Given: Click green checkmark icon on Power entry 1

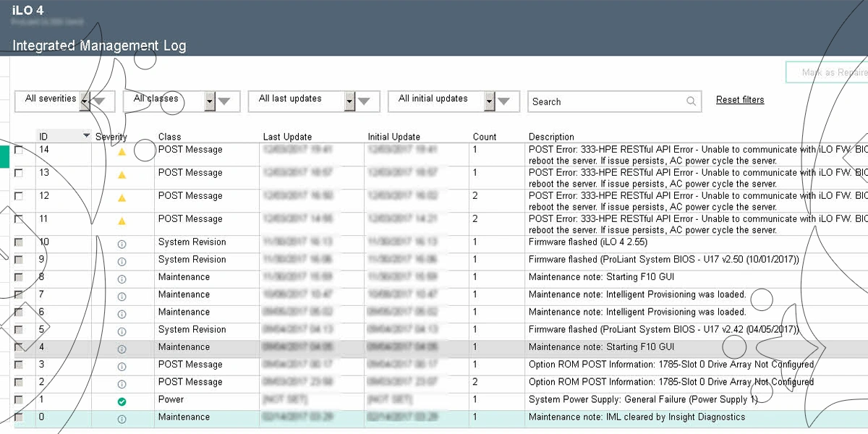Looking at the screenshot, I should 122,401.
